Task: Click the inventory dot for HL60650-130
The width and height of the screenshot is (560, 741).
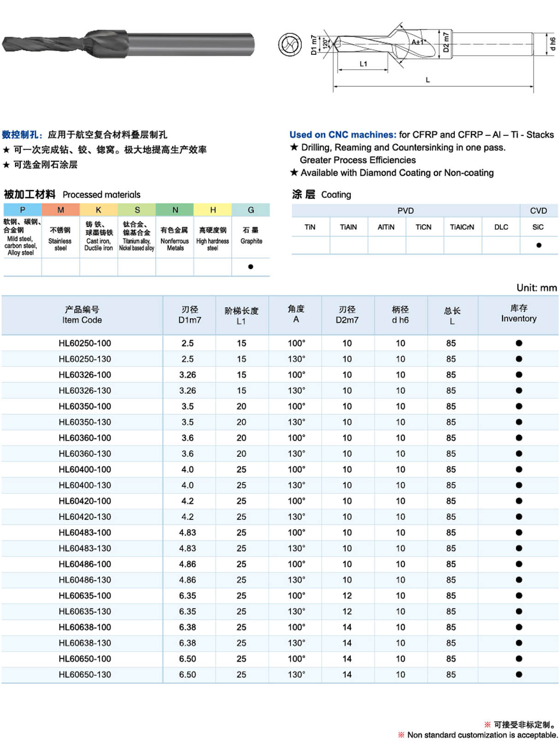Action: (x=519, y=675)
